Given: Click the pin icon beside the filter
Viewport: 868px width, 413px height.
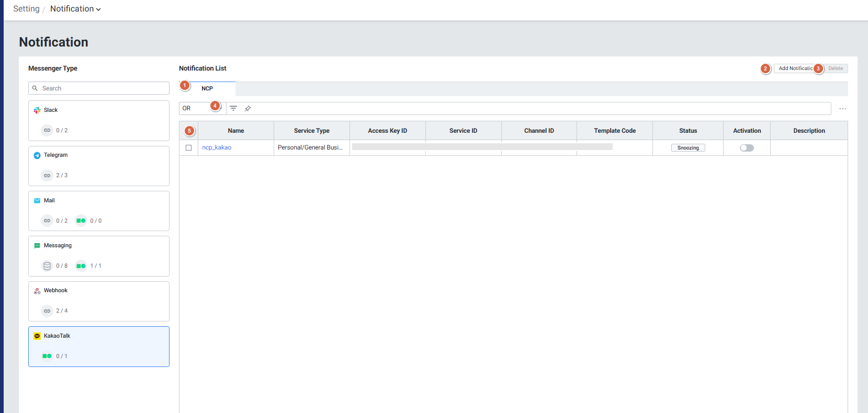Looking at the screenshot, I should click(248, 108).
